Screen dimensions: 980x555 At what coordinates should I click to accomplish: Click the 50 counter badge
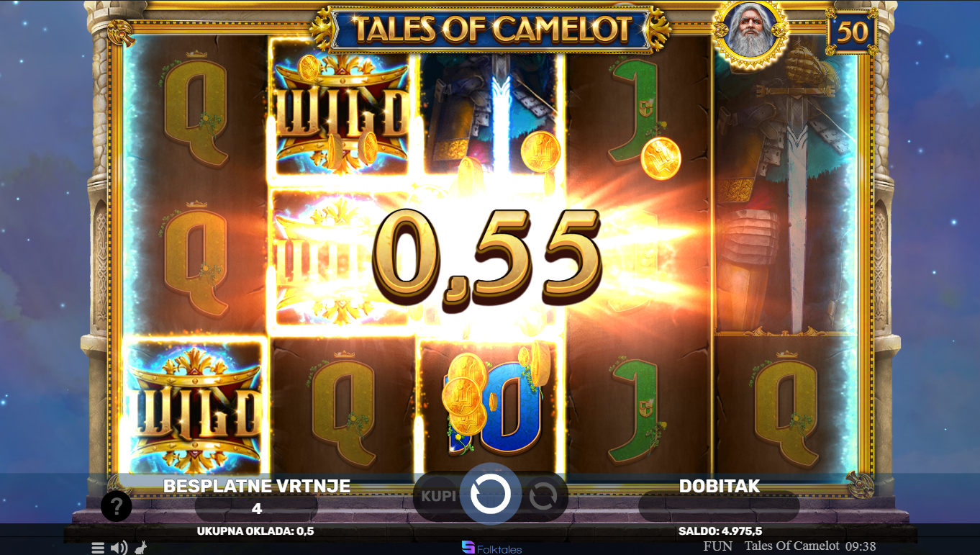(853, 32)
